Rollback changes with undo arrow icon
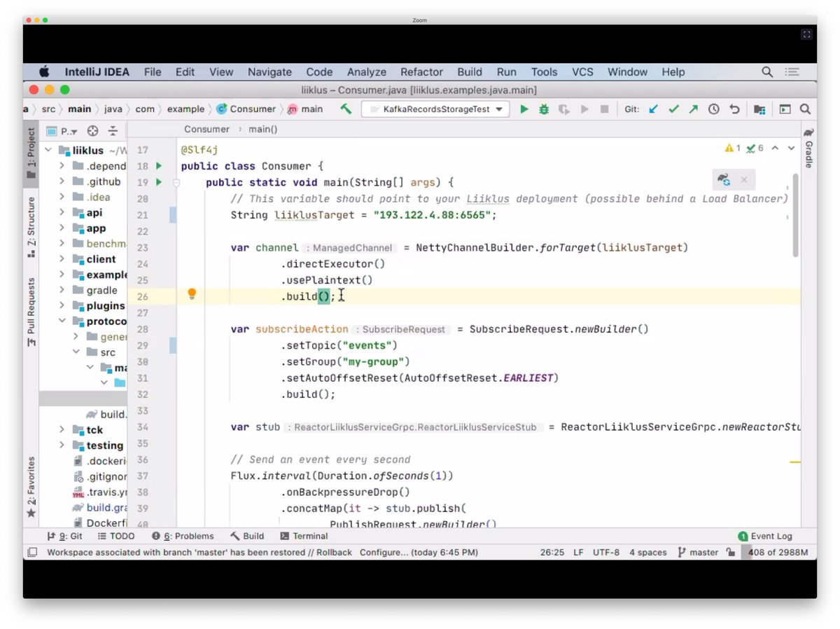This screenshot has height=629, width=840. tap(734, 109)
